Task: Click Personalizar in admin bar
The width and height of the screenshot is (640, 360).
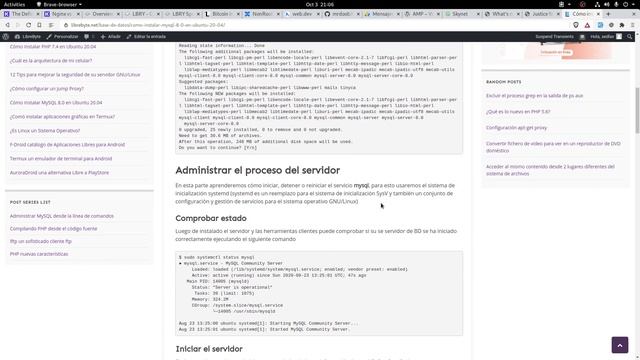Action: coord(62,36)
